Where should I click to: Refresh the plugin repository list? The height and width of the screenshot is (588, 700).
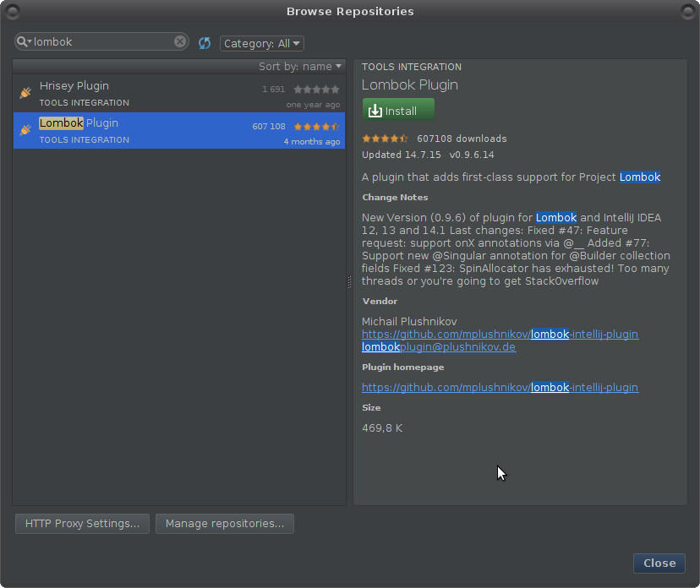coord(204,42)
